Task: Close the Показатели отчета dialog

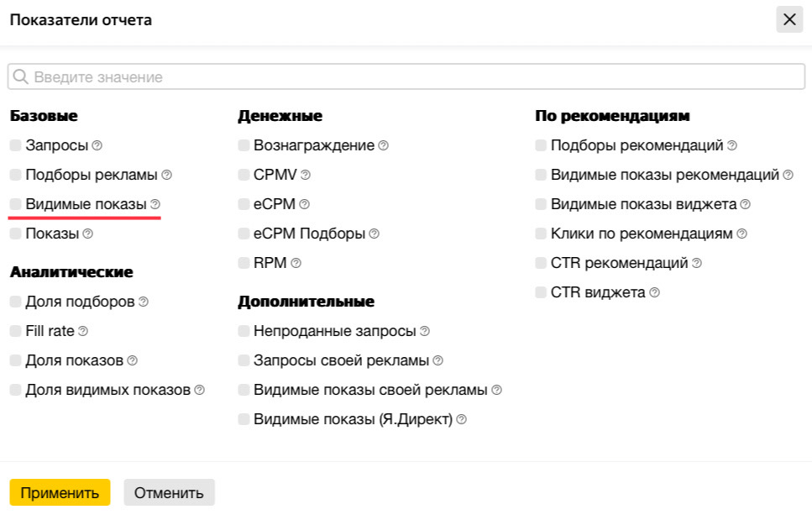Action: tap(789, 19)
